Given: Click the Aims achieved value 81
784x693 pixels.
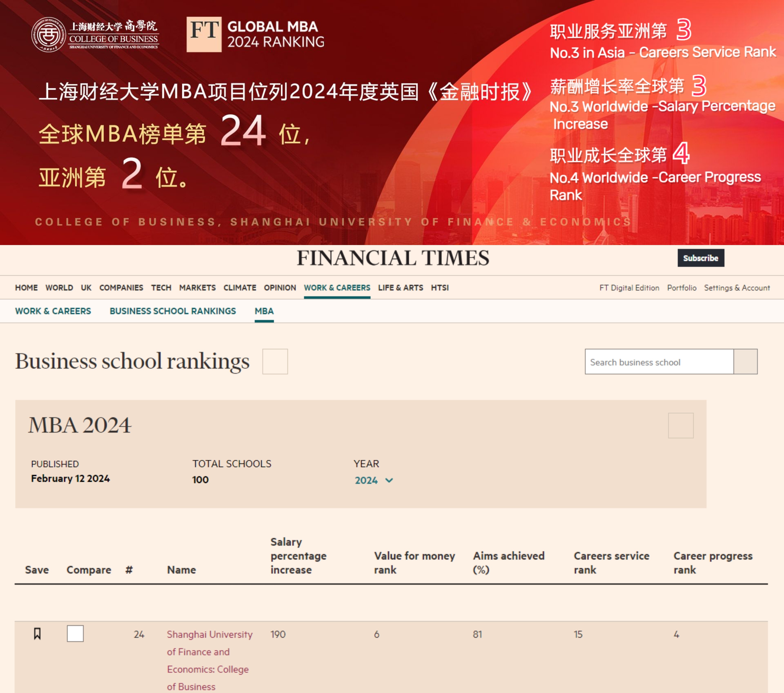Looking at the screenshot, I should coord(477,634).
